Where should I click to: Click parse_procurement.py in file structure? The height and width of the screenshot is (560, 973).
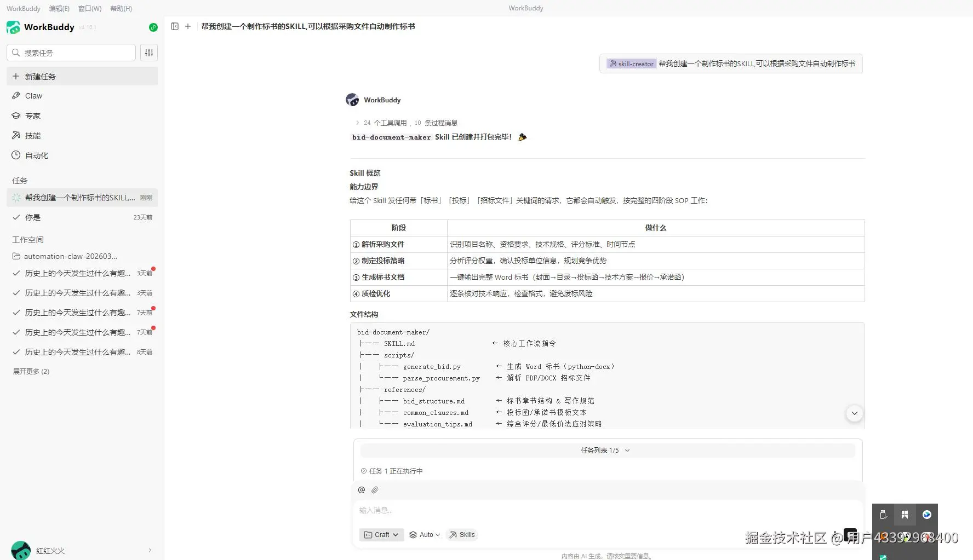coord(441,378)
